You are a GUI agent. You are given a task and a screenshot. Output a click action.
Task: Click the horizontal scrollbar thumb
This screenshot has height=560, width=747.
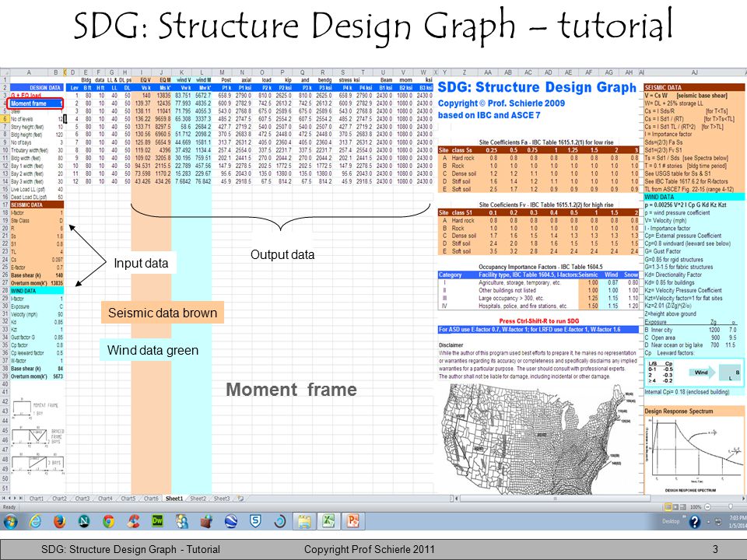coord(554,499)
